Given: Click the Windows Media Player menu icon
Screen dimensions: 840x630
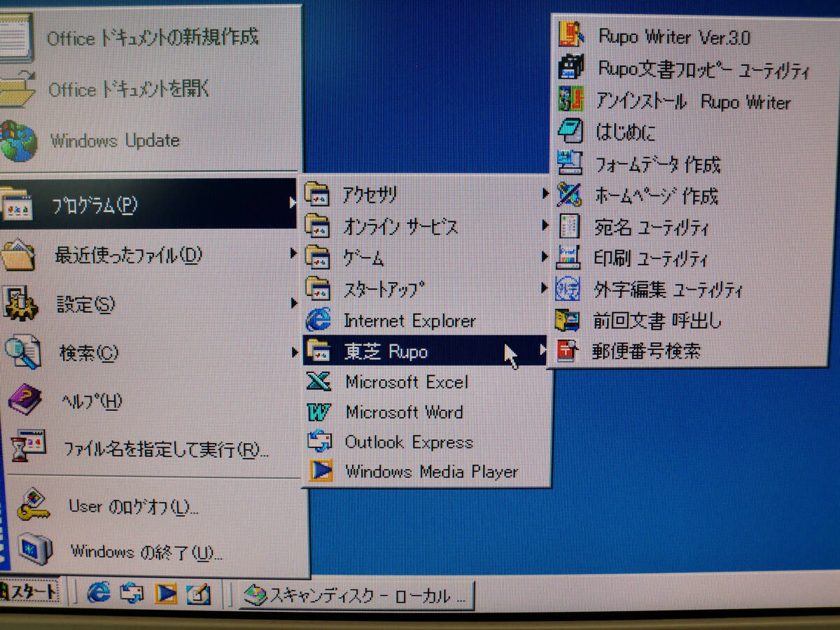Looking at the screenshot, I should pyautogui.click(x=321, y=471).
